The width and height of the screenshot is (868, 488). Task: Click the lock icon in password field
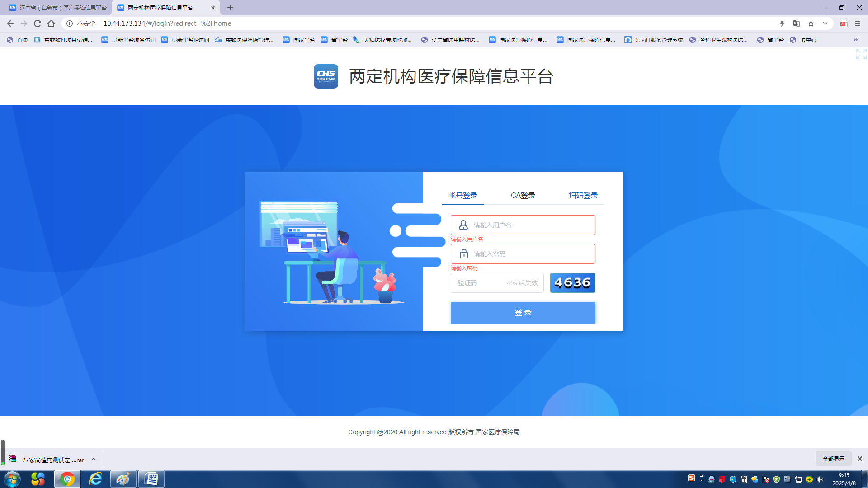(x=464, y=254)
